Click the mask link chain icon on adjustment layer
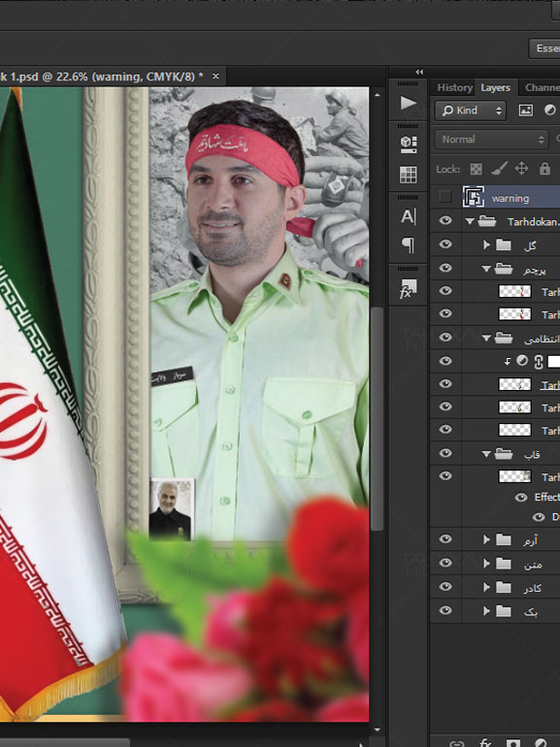Screen dimensions: 560x747 [539, 362]
